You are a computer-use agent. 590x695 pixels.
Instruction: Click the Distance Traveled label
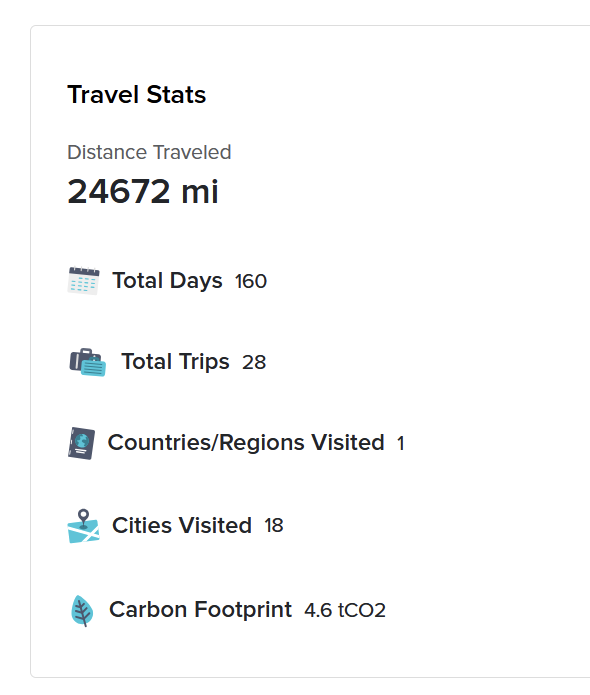coord(149,152)
